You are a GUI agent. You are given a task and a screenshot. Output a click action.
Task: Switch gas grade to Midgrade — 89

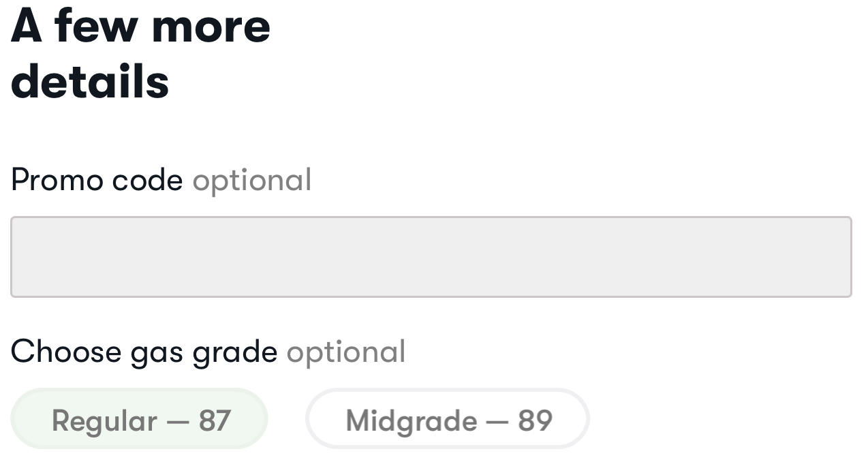(x=448, y=419)
